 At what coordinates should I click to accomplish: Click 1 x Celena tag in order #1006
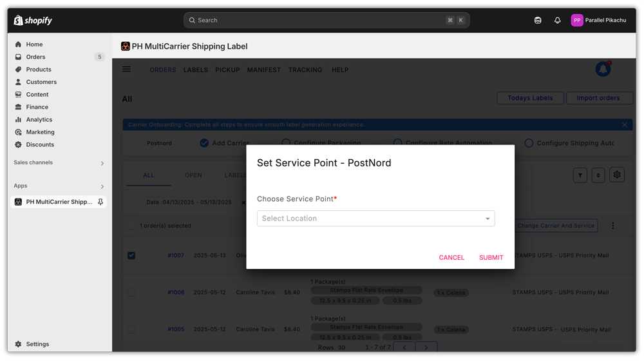point(451,293)
